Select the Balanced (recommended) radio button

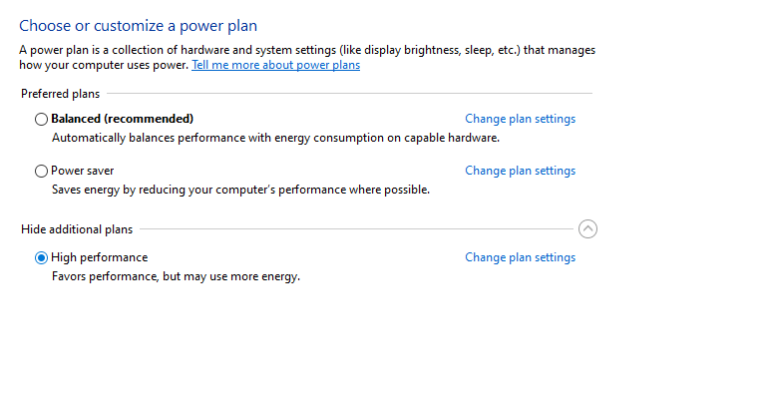pos(41,119)
